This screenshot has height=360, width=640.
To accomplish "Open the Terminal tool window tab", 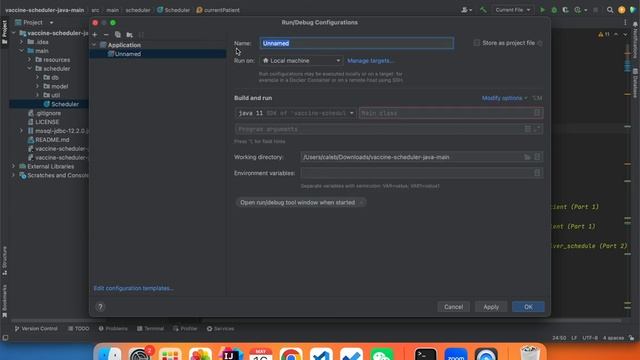I will click(x=151, y=329).
